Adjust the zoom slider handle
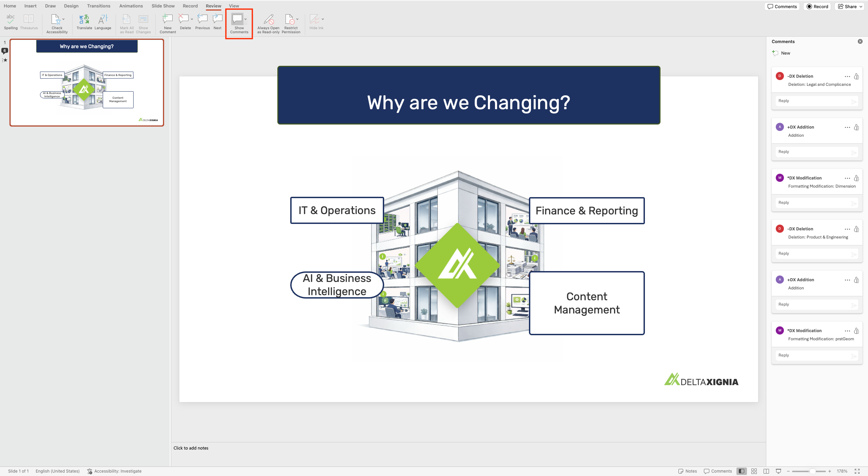The image size is (868, 476). tap(812, 471)
